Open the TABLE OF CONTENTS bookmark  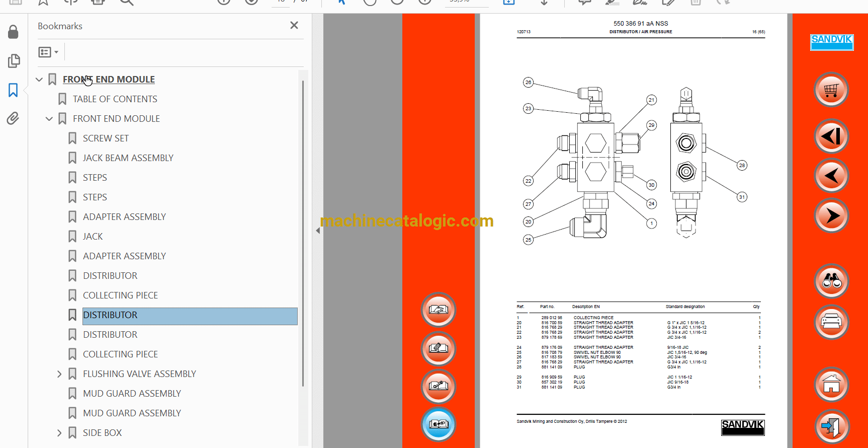pos(115,99)
